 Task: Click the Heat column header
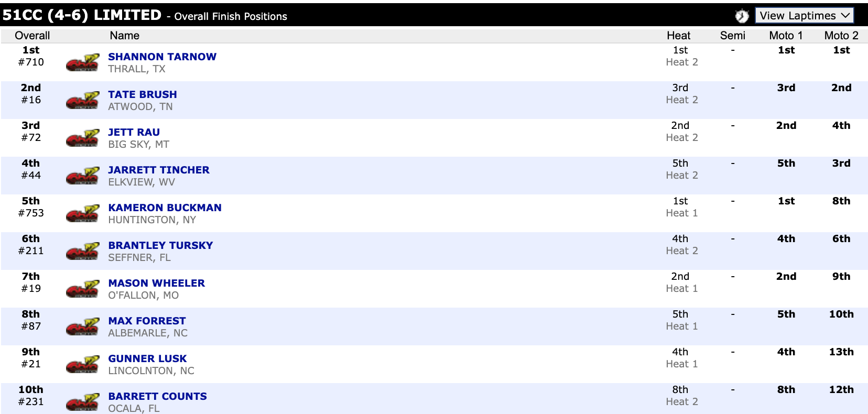678,36
